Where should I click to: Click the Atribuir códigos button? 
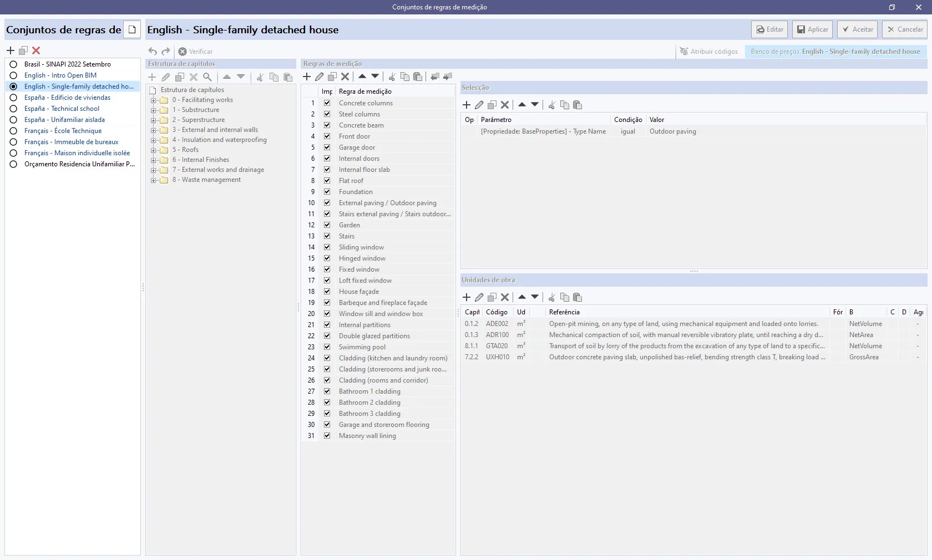(708, 52)
